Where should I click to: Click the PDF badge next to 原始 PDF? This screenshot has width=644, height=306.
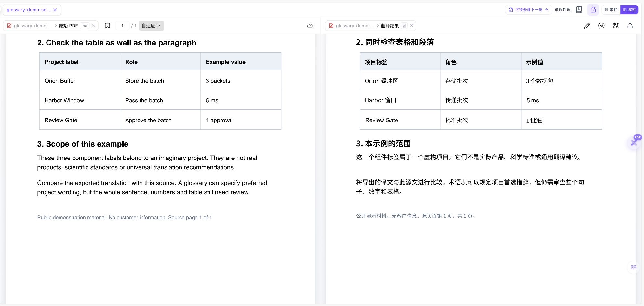[85, 26]
